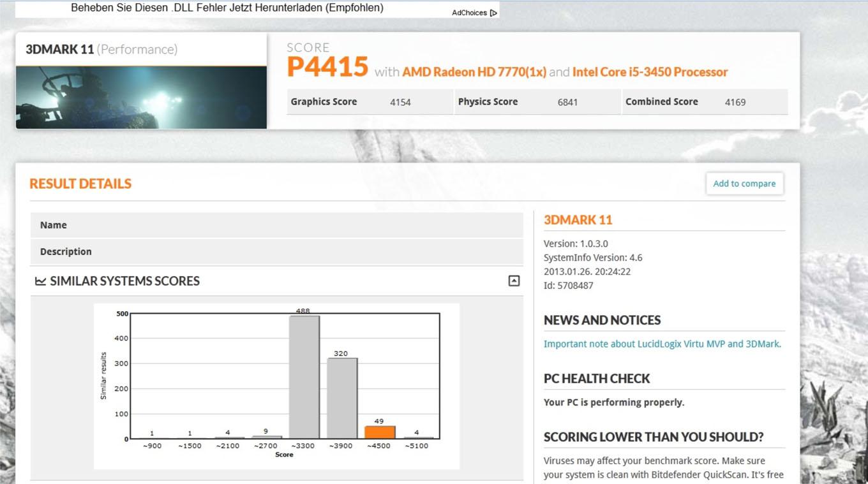Click the Physics Score value 6841
The height and width of the screenshot is (484, 868).
[567, 102]
